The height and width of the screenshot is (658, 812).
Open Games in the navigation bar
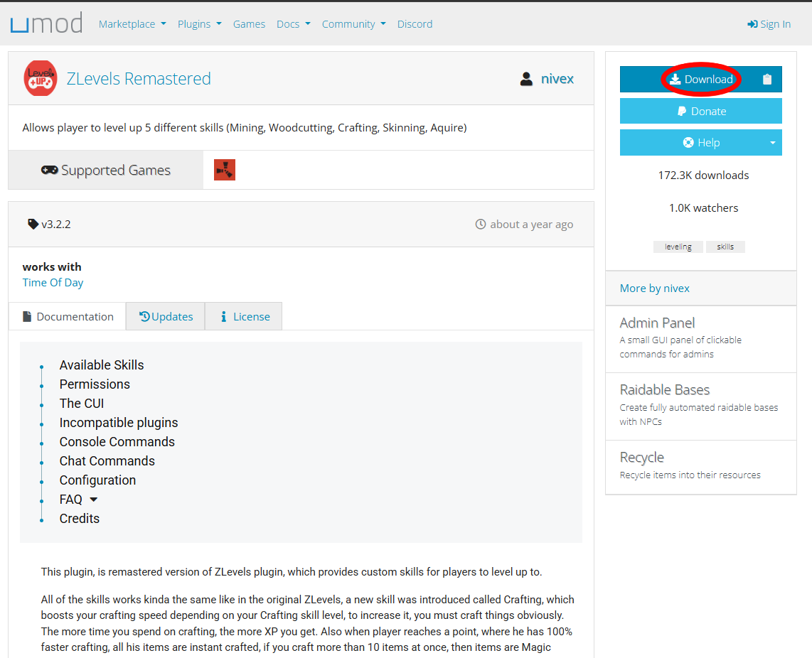click(x=249, y=24)
